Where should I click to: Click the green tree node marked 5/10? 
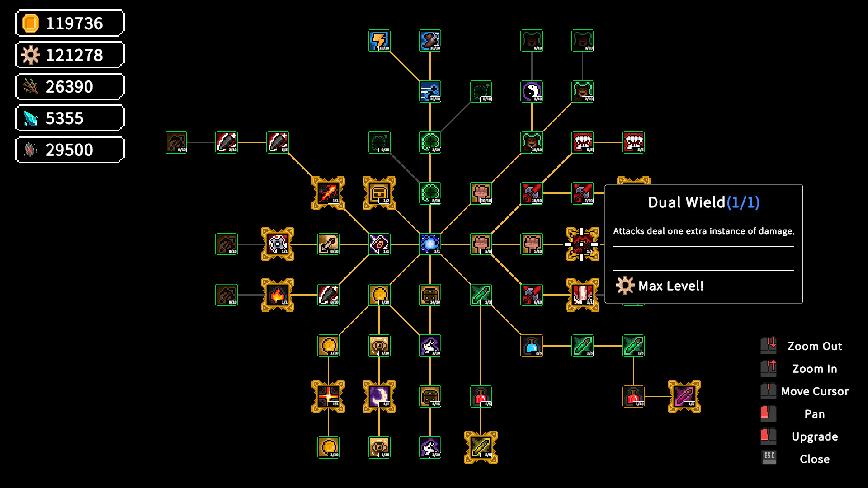430,193
